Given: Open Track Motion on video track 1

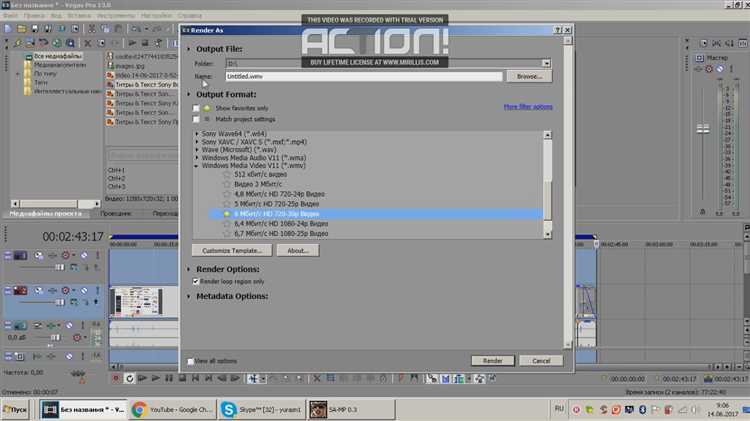Looking at the screenshot, I should coord(39,255).
